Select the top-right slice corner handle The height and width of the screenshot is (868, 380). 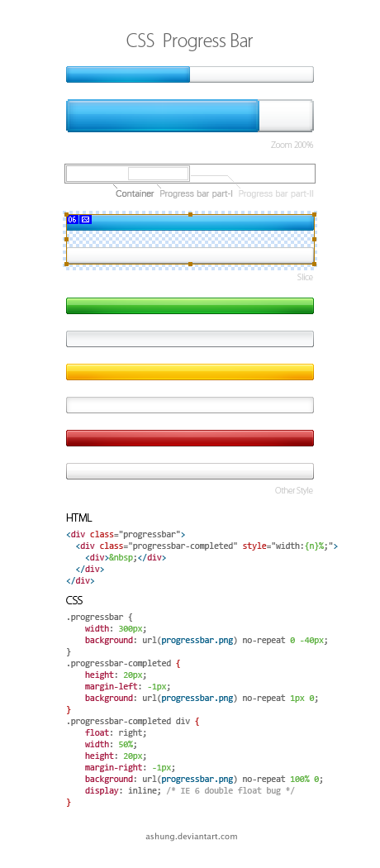pos(314,214)
